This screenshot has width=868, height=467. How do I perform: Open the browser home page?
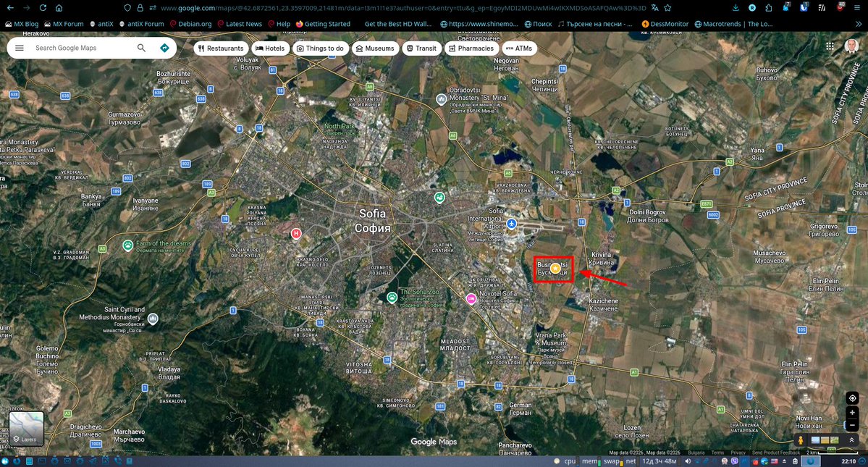[x=59, y=8]
